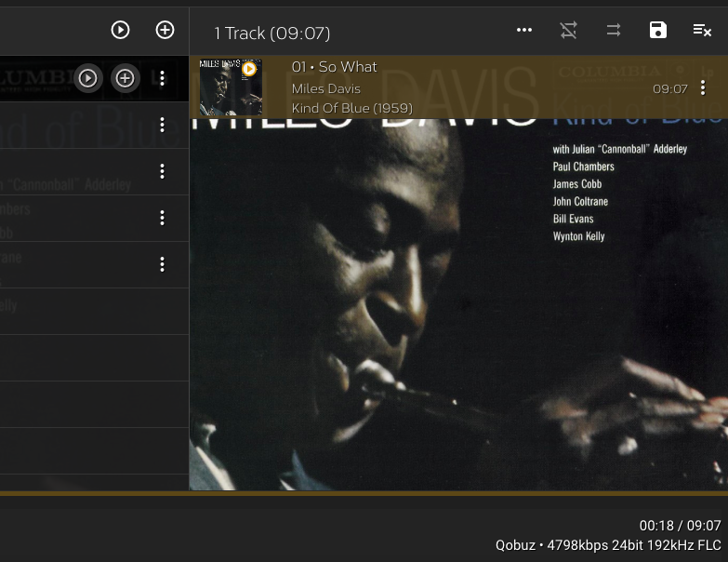Screen dimensions: 728x562
Task: Open the three-dot menu on the third left-list row
Action: coord(162,171)
